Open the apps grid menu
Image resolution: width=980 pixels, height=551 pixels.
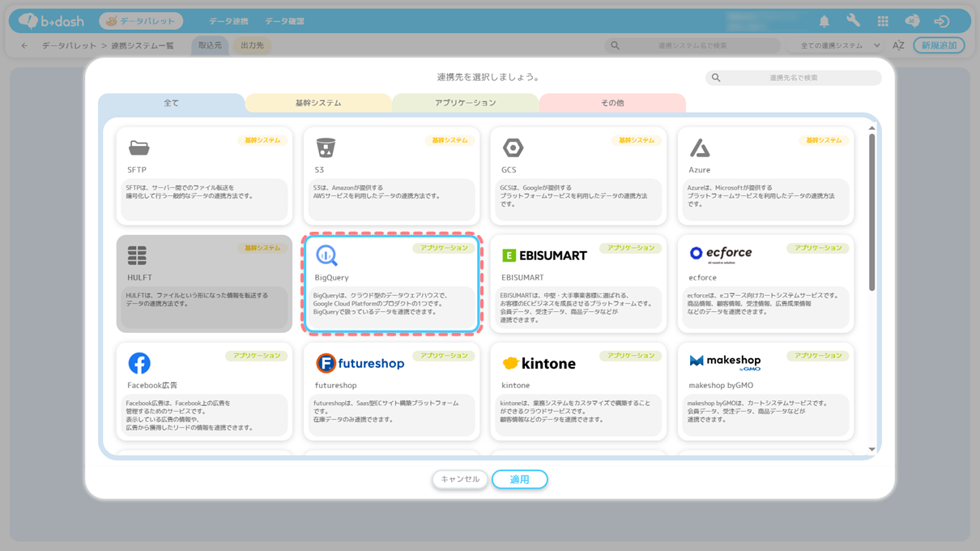(x=883, y=22)
